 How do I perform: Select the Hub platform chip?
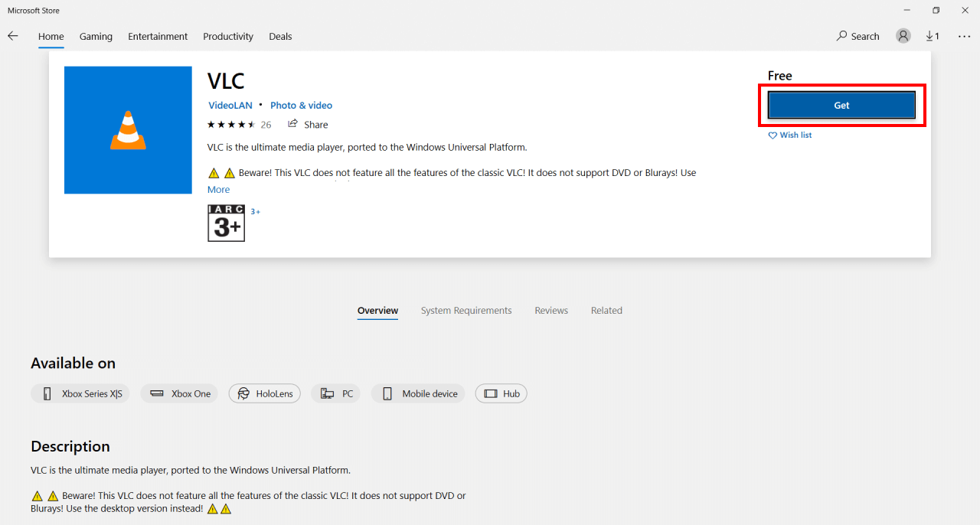pos(501,393)
